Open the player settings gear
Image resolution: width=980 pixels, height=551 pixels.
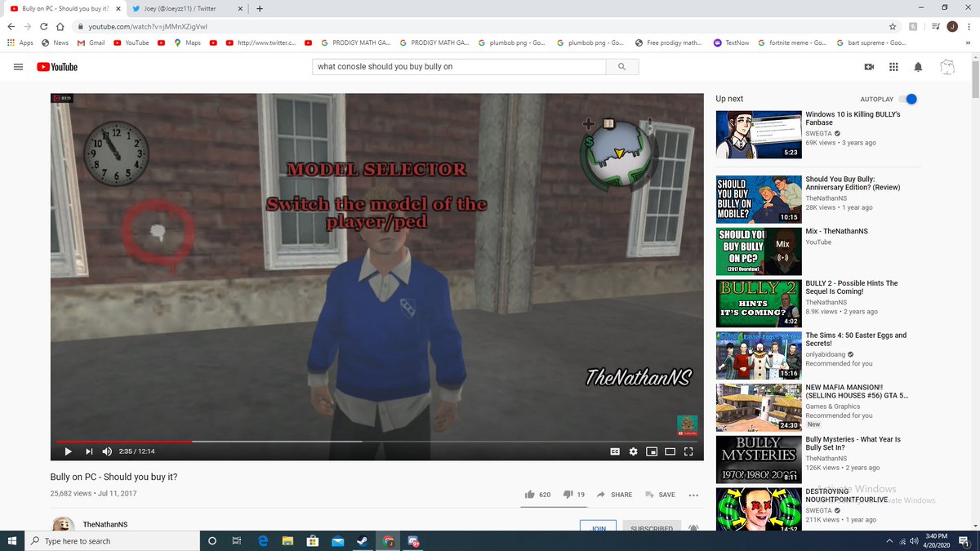(633, 451)
